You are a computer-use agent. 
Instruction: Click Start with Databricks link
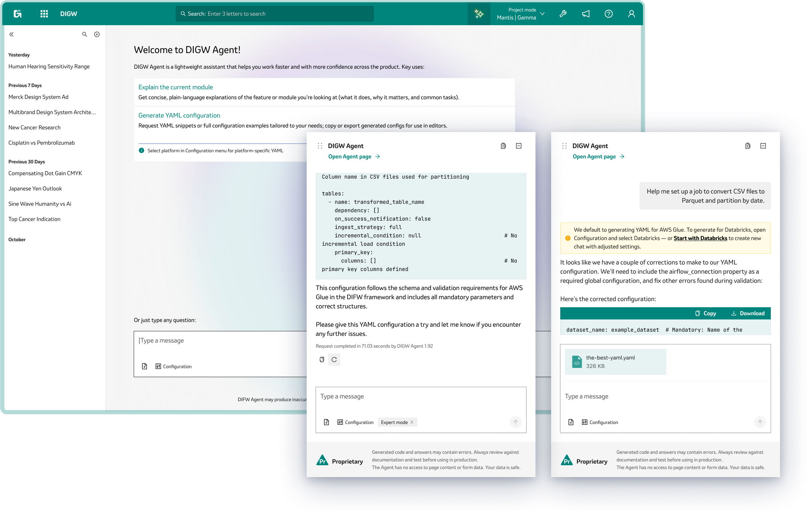click(700, 238)
